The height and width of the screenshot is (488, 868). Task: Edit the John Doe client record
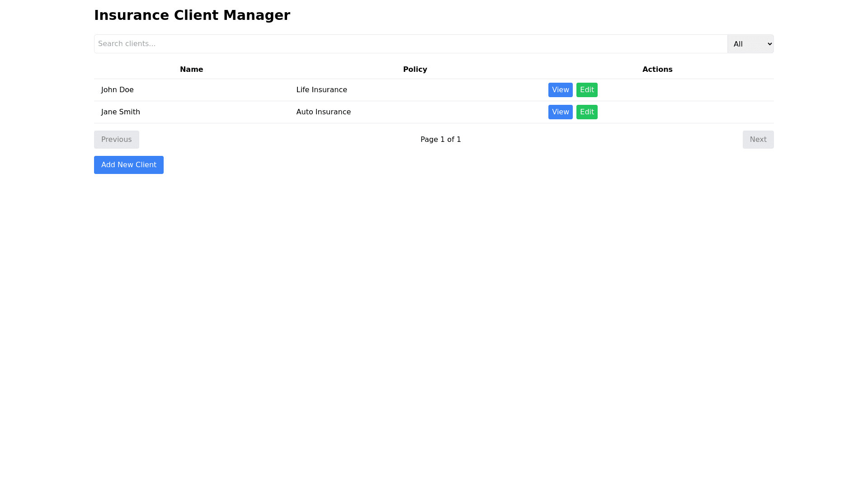pyautogui.click(x=587, y=89)
